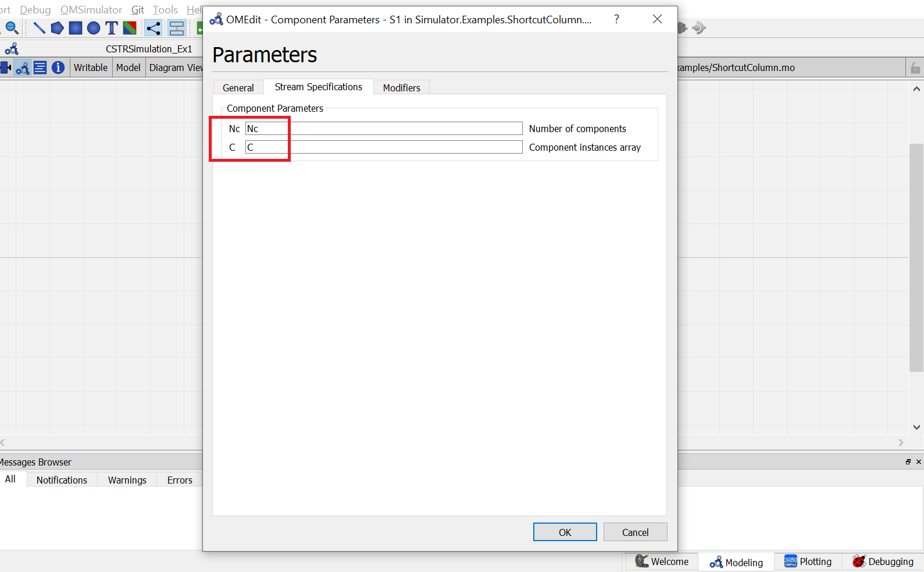The height and width of the screenshot is (572, 924).
Task: Switch to Modeling perspective
Action: pos(736,562)
